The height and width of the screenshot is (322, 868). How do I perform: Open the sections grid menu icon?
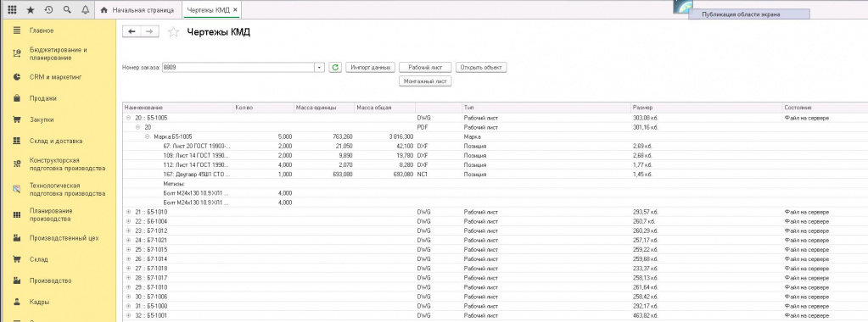click(x=12, y=10)
